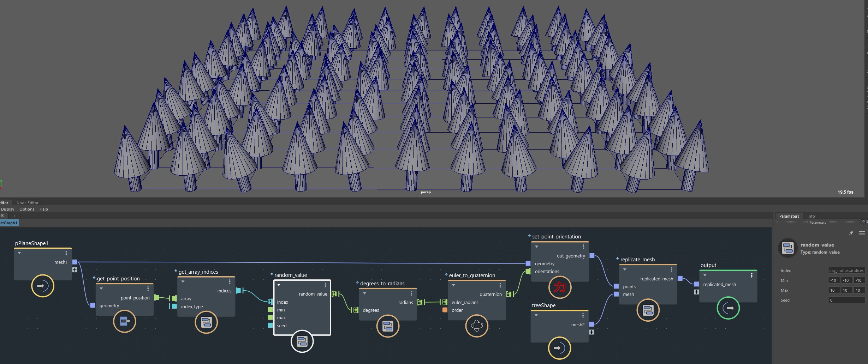
Task: Collapse the set_point_orientation node with its triangle
Action: tap(537, 247)
